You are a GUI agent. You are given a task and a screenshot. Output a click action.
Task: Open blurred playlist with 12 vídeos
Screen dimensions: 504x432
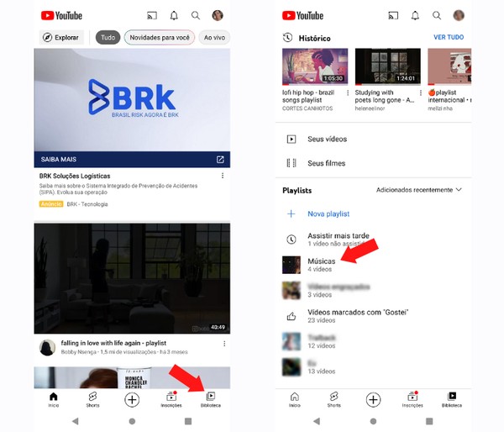pos(374,341)
